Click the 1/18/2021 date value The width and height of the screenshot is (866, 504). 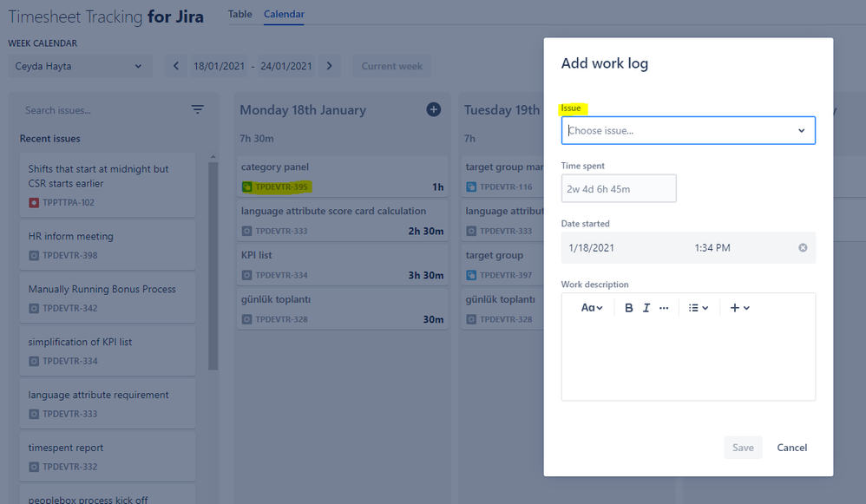(592, 248)
